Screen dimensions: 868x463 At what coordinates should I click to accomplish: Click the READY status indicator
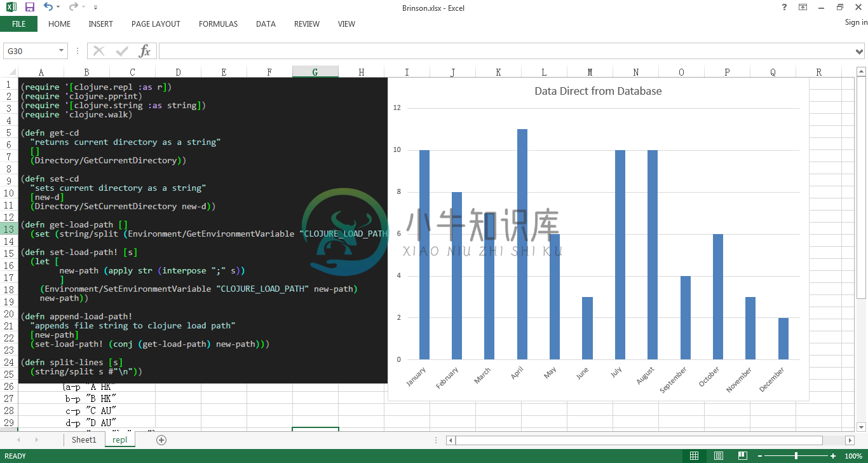[x=16, y=456]
